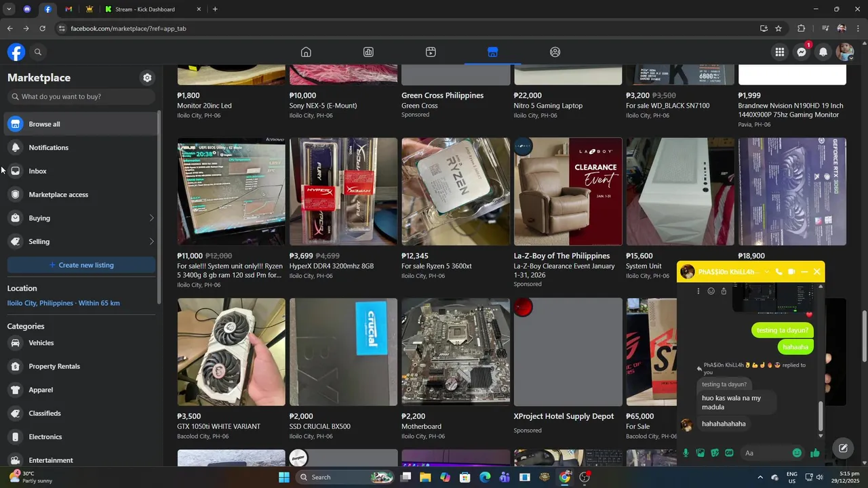
Task: Record a voice clip in chat
Action: (x=686, y=453)
